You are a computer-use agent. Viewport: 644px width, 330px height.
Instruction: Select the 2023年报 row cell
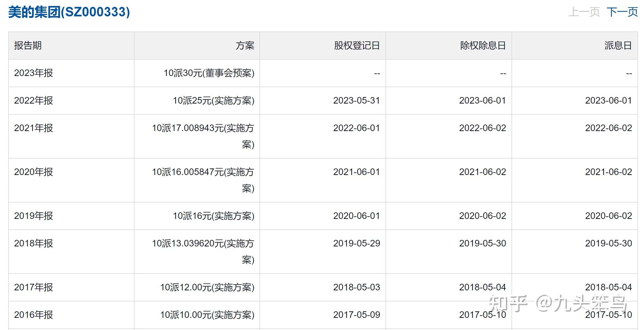33,73
